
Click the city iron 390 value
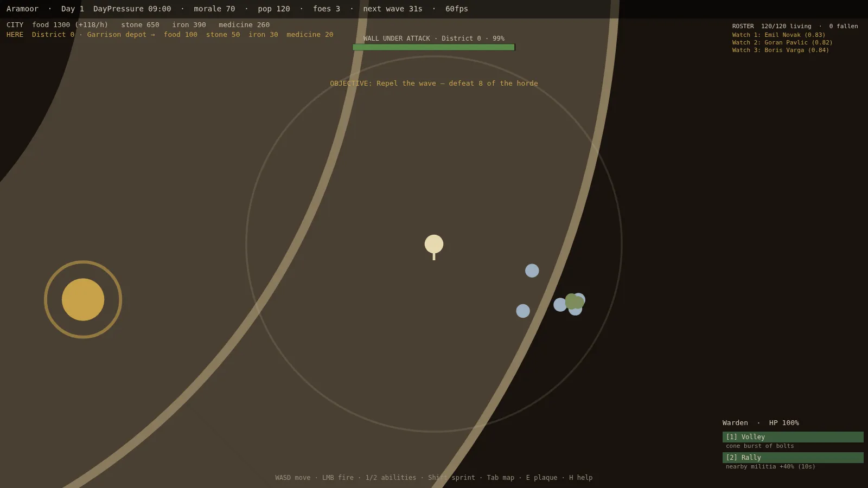click(x=189, y=25)
